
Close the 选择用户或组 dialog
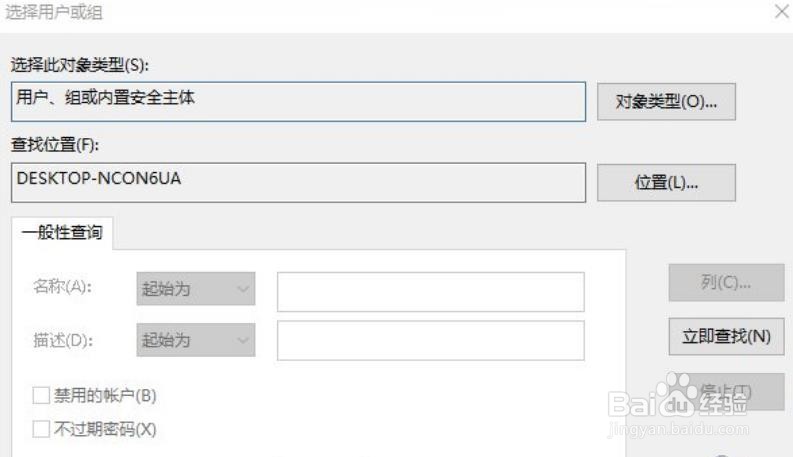(782, 11)
